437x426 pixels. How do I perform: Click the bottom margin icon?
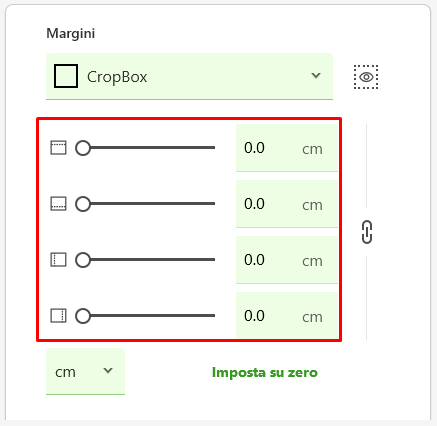click(58, 204)
